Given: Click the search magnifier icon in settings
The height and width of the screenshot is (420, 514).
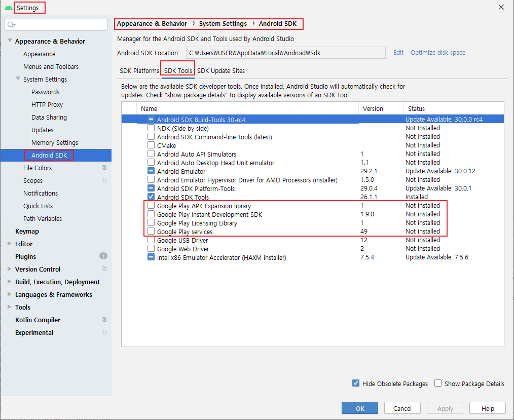Looking at the screenshot, I should click(x=12, y=25).
